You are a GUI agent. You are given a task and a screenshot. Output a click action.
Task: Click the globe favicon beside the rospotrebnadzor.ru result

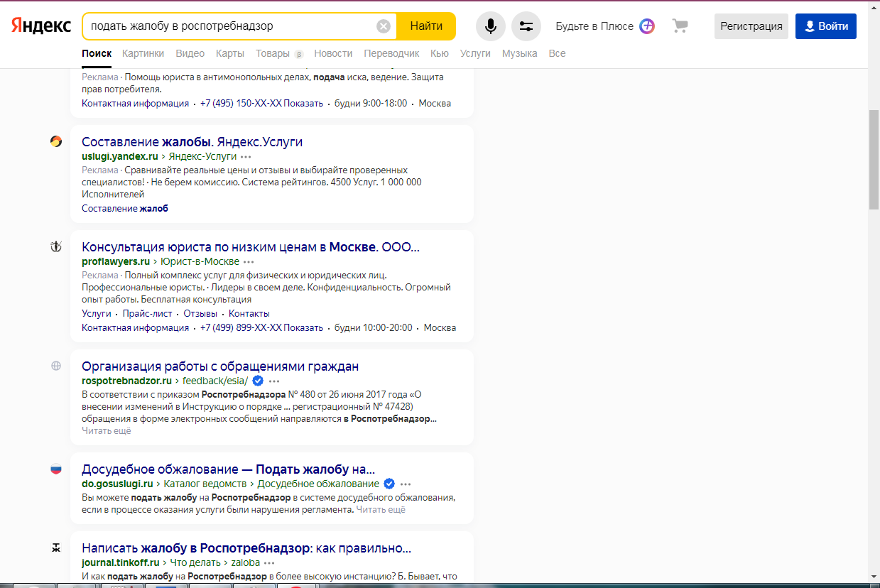click(56, 366)
